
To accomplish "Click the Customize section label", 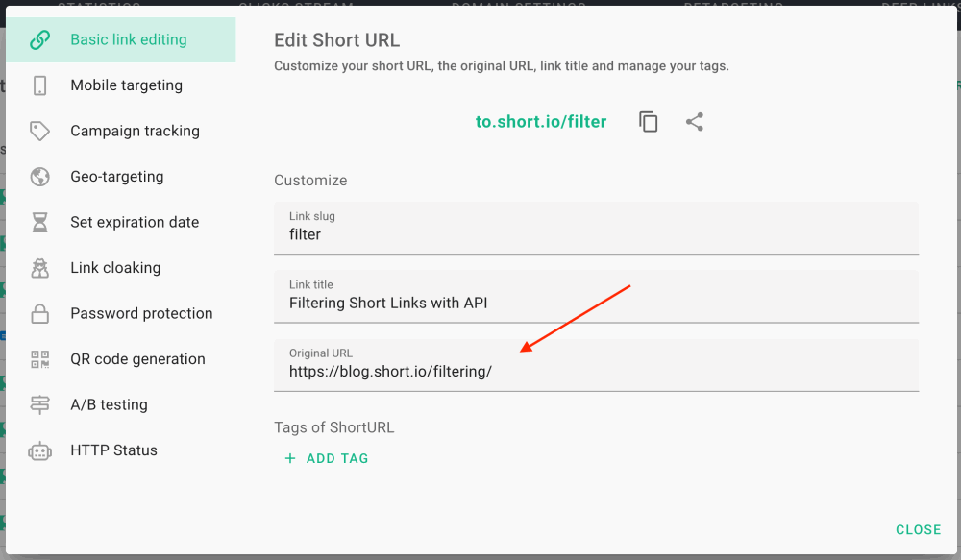I will tap(310, 181).
